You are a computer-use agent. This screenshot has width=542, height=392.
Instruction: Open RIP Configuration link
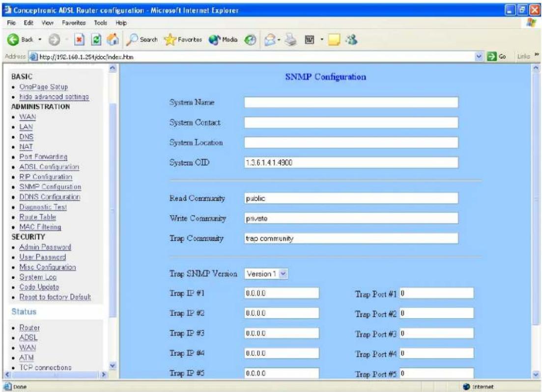46,177
